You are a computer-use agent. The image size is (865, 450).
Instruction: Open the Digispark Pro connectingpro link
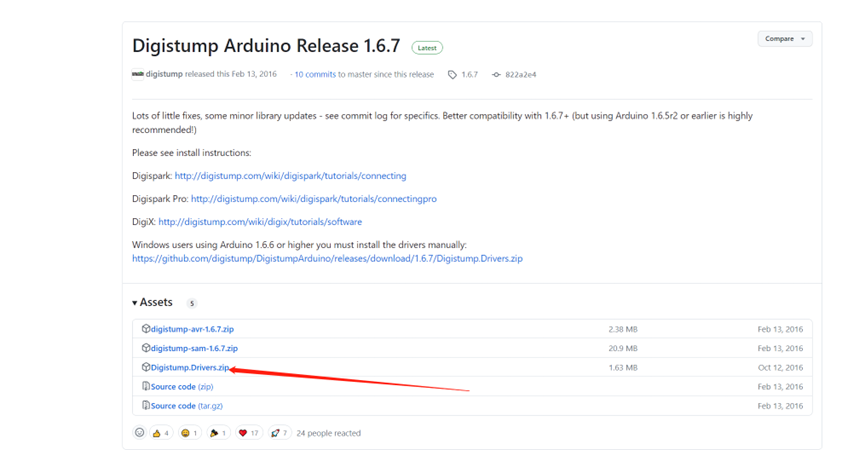tap(314, 199)
